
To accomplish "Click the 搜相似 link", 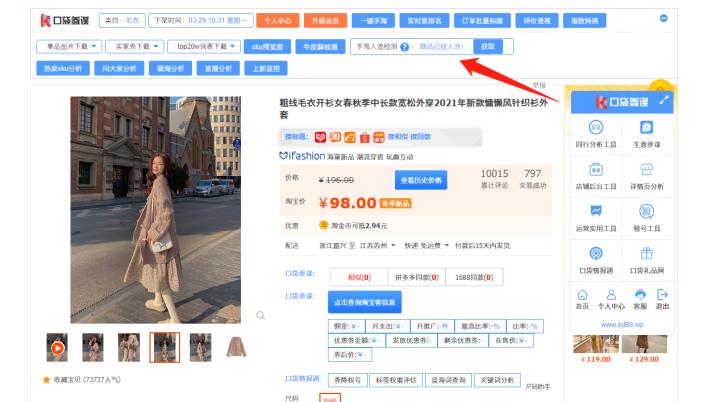I will click(x=398, y=136).
